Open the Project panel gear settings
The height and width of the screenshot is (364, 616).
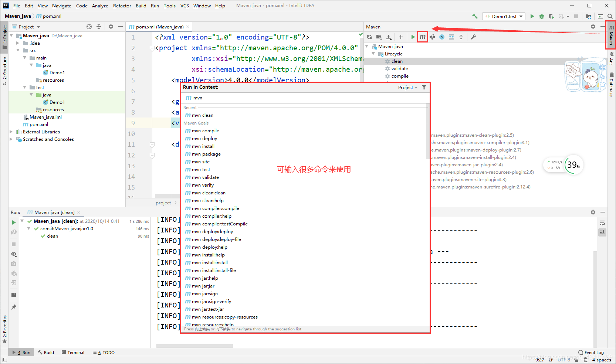[111, 27]
